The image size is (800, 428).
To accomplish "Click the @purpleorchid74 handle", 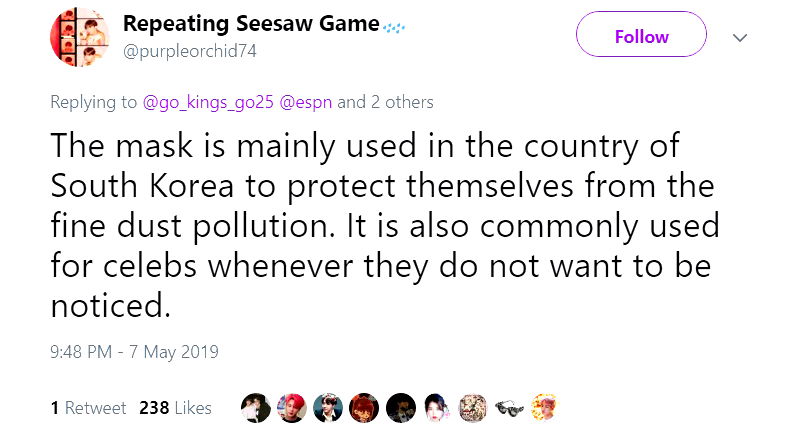I will click(x=189, y=51).
